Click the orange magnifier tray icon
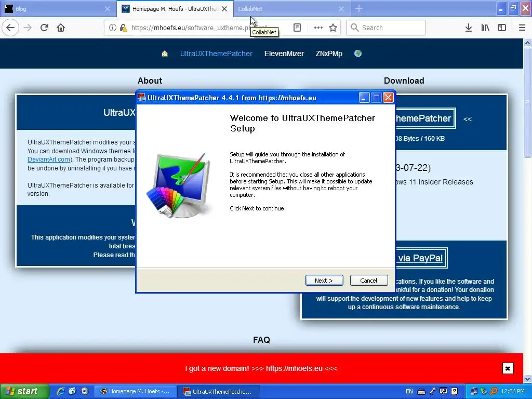 (494, 392)
